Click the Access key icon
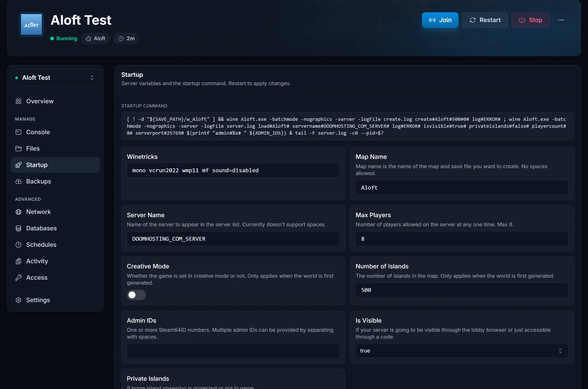 click(x=18, y=278)
